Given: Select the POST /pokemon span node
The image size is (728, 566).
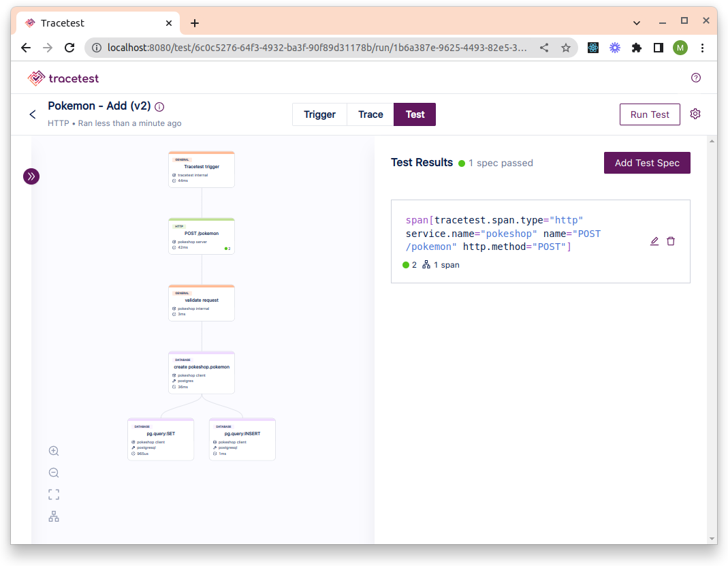Looking at the screenshot, I should pyautogui.click(x=202, y=236).
